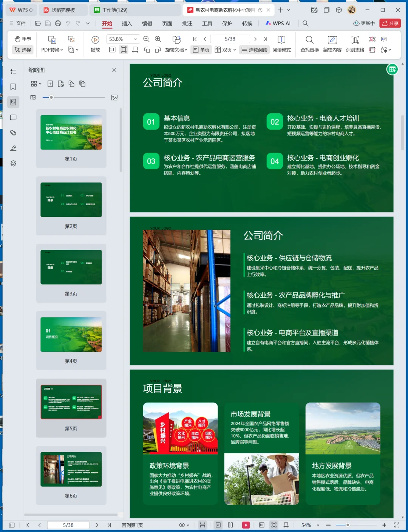
Task: Toggle the two-page view icon in status bar
Action: coord(230,525)
